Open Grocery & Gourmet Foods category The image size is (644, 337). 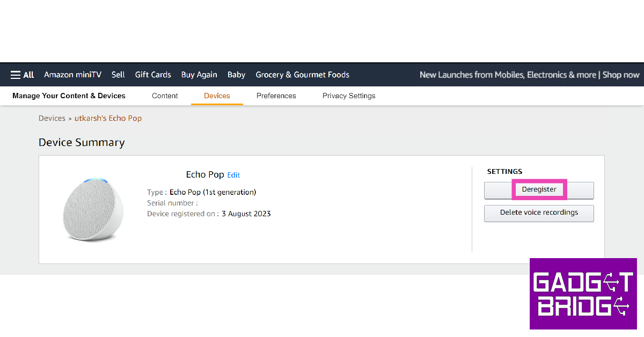[x=303, y=75]
